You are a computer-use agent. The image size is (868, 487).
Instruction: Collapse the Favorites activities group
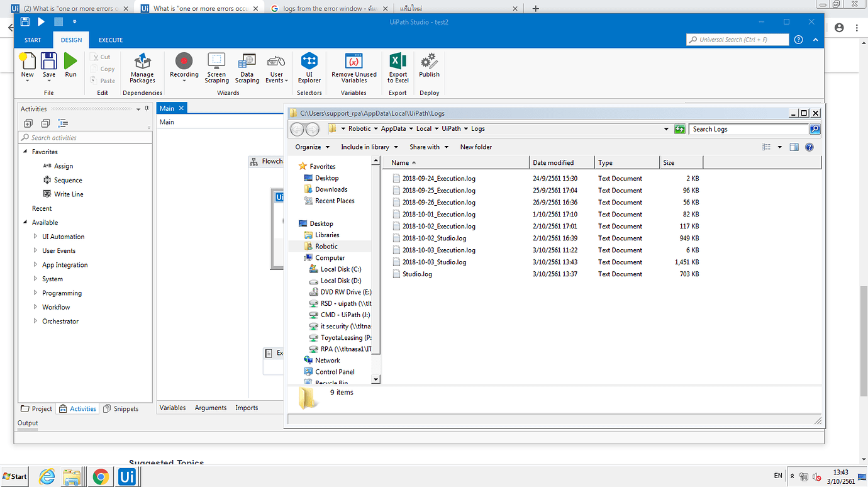tap(26, 152)
